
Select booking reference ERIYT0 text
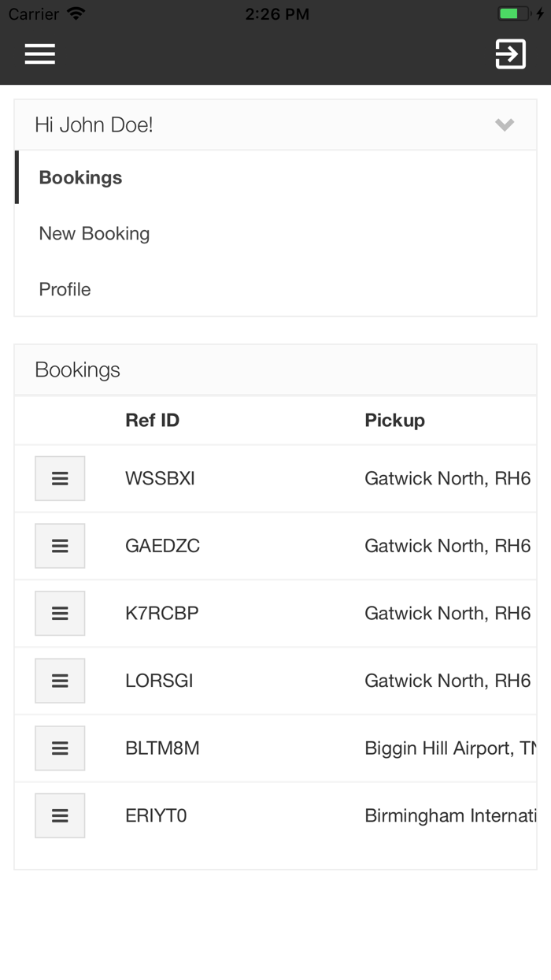156,816
